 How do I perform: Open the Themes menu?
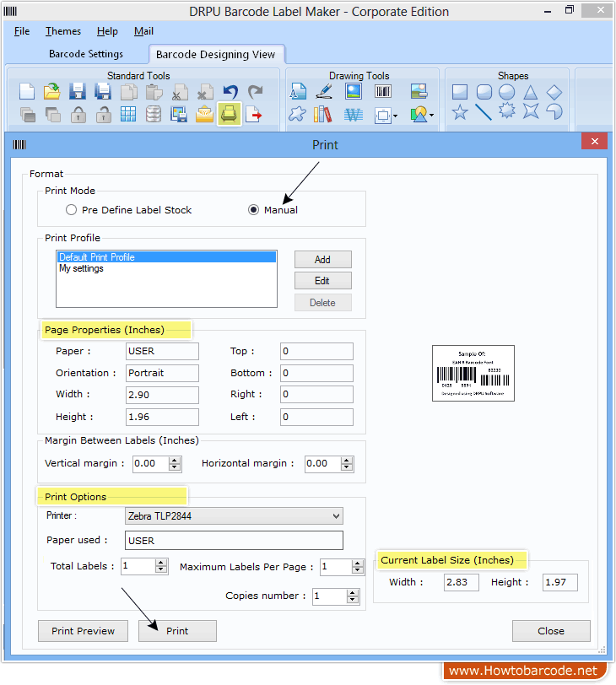pyautogui.click(x=63, y=31)
